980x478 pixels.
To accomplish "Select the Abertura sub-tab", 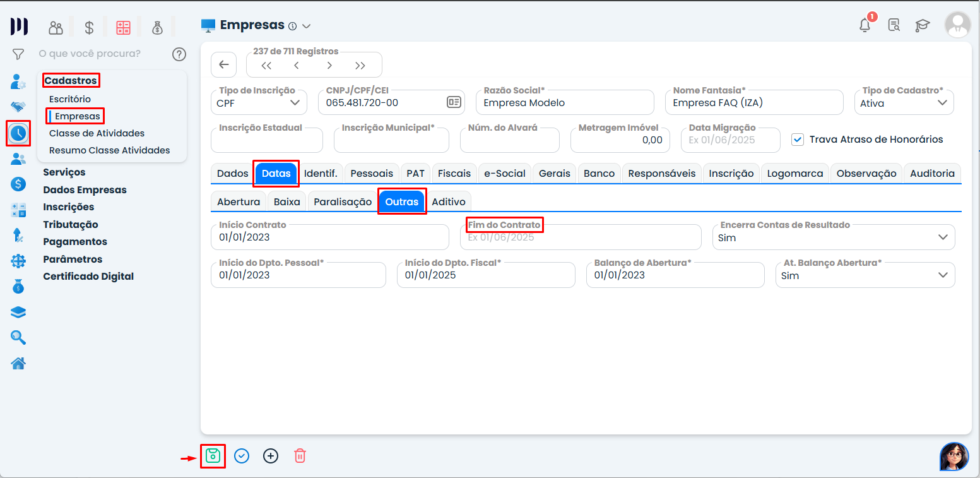I will pyautogui.click(x=238, y=202).
